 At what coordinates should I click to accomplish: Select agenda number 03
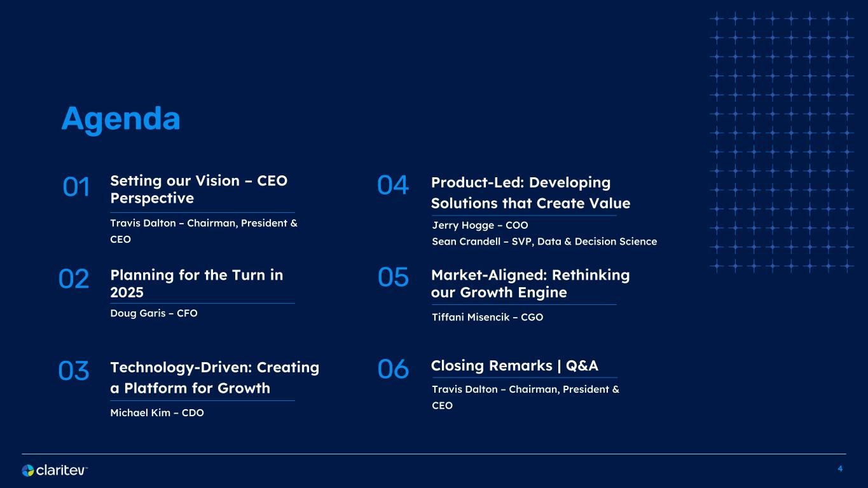pyautogui.click(x=74, y=371)
